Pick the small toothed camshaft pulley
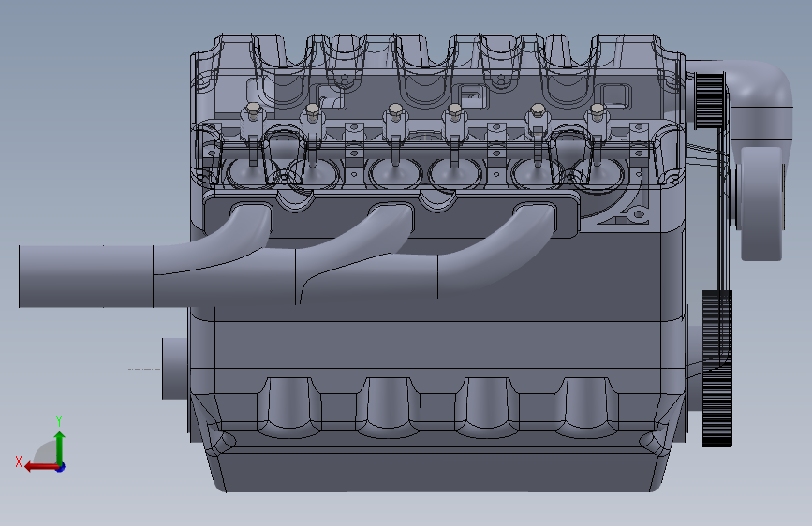 tap(709, 101)
